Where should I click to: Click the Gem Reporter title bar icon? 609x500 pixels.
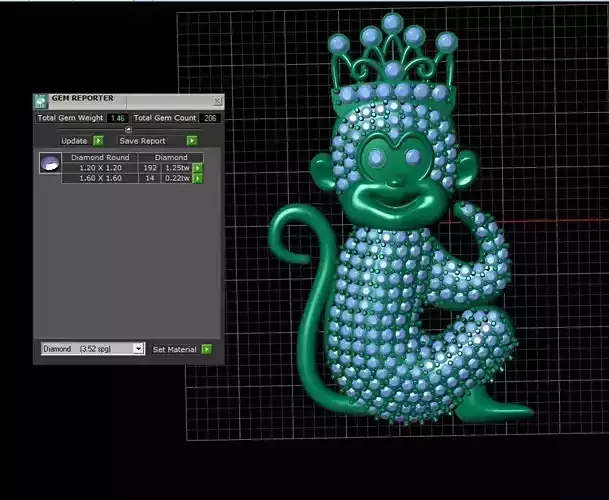coord(40,101)
